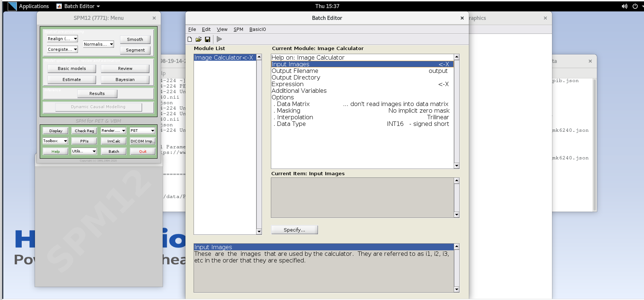Click the Review button

pos(125,68)
